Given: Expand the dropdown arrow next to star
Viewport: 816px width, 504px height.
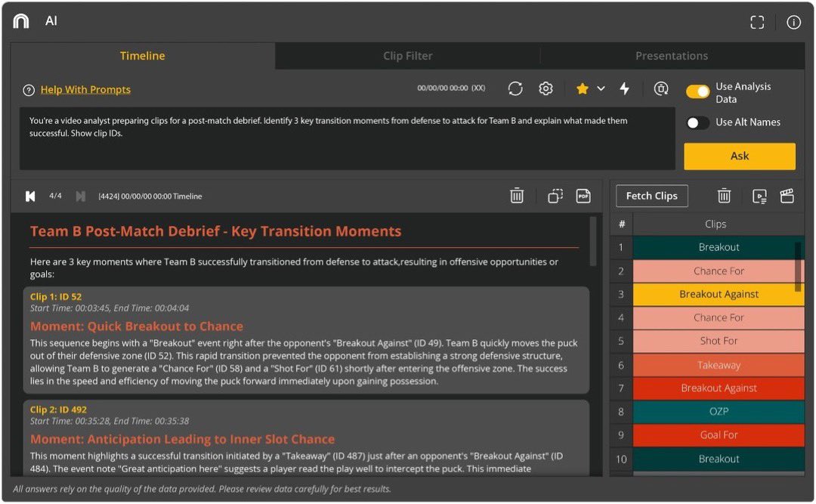Looking at the screenshot, I should pos(601,88).
